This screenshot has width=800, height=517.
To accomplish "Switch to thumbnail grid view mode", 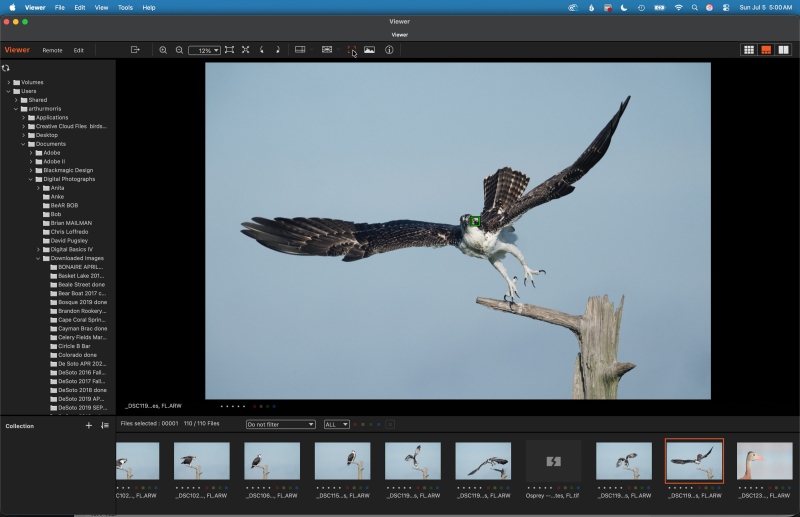I will pos(749,50).
